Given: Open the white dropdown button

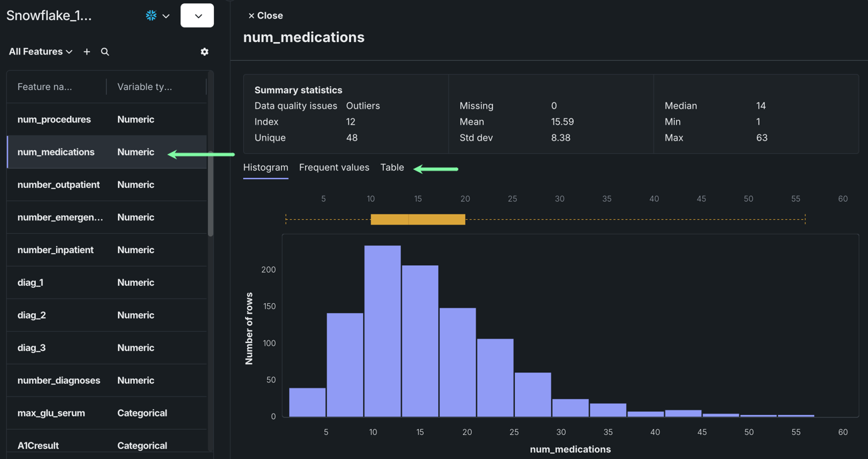Looking at the screenshot, I should pos(197,16).
